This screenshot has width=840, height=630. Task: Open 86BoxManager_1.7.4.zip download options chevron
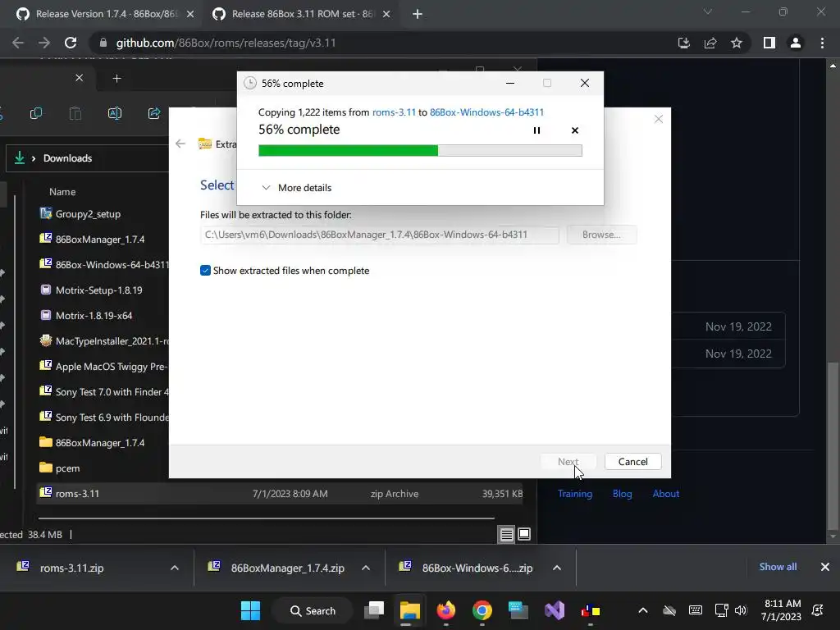click(x=365, y=568)
